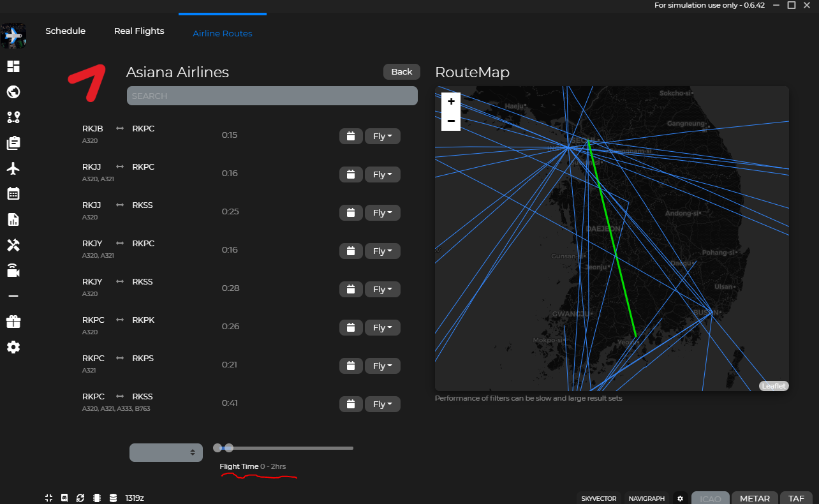Click the NAVIGRAPH button
Screen dimensions: 819x504
tap(647, 498)
